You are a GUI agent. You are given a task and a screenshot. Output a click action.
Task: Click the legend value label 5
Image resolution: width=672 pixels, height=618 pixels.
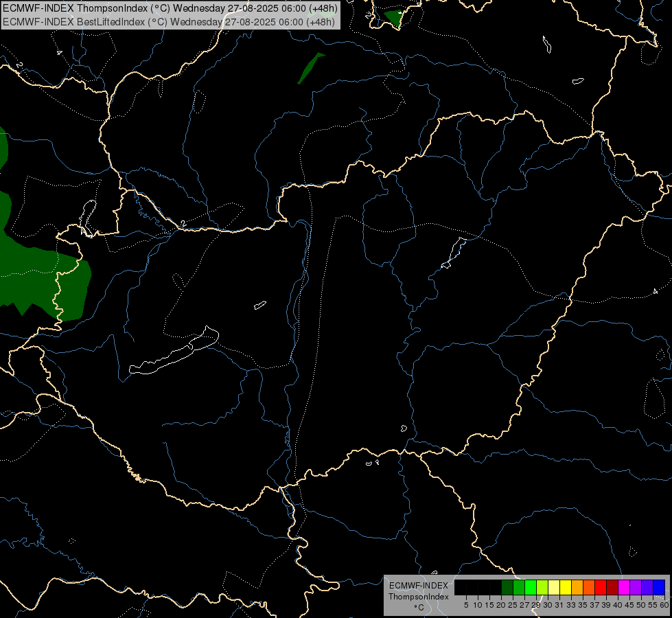466,605
